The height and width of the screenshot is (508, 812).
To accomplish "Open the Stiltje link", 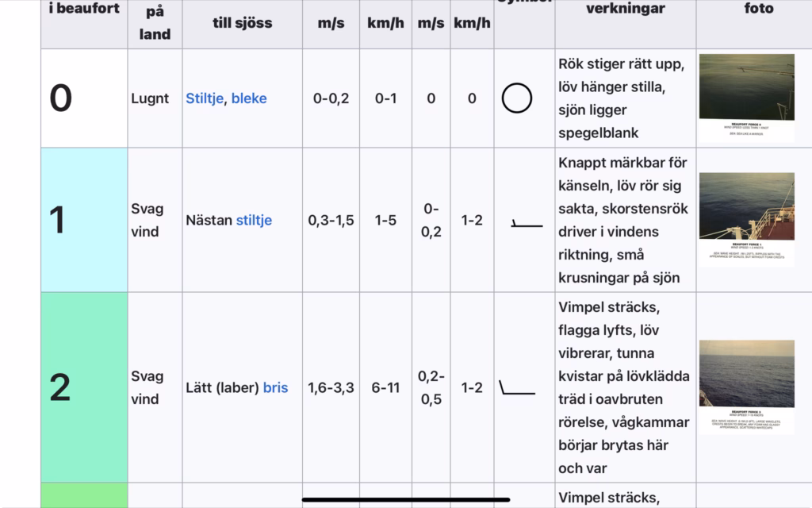I will pyautogui.click(x=205, y=98).
